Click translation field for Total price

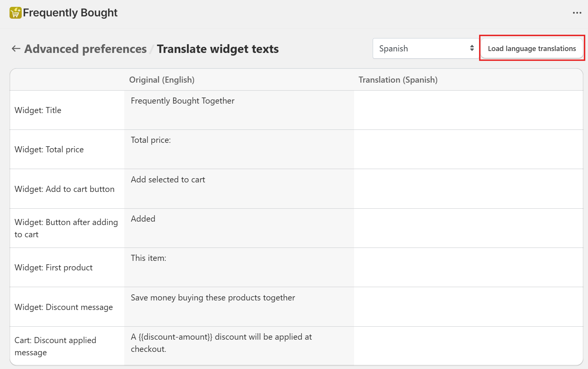[468, 149]
